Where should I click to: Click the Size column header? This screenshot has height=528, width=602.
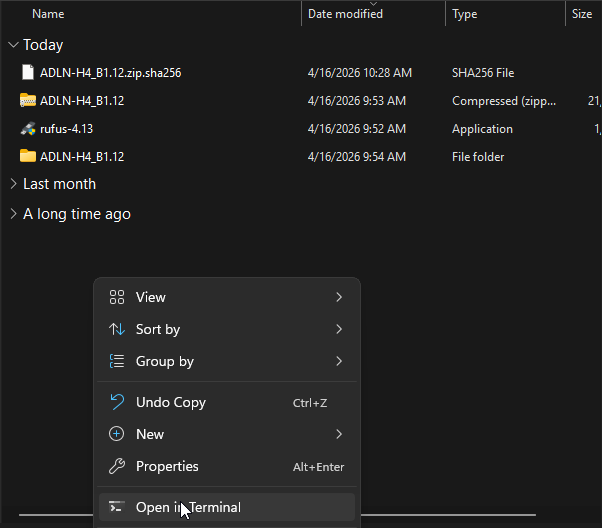tap(581, 14)
